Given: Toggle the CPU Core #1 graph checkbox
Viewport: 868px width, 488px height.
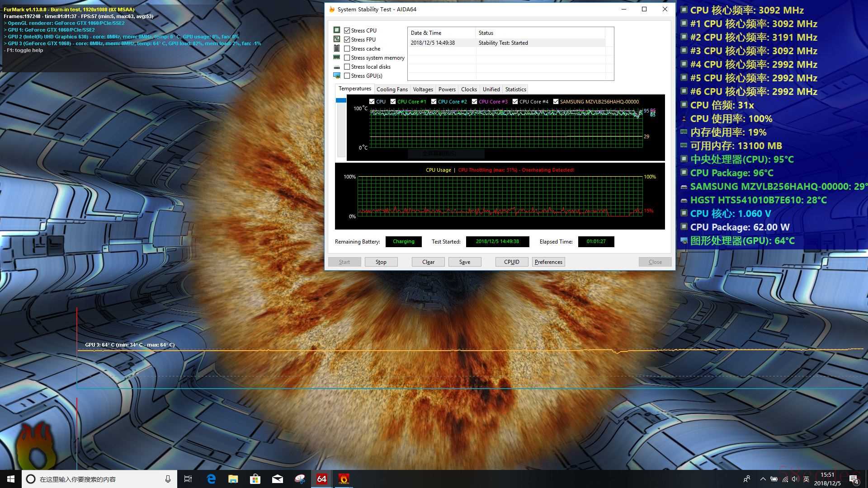Looking at the screenshot, I should pos(393,102).
